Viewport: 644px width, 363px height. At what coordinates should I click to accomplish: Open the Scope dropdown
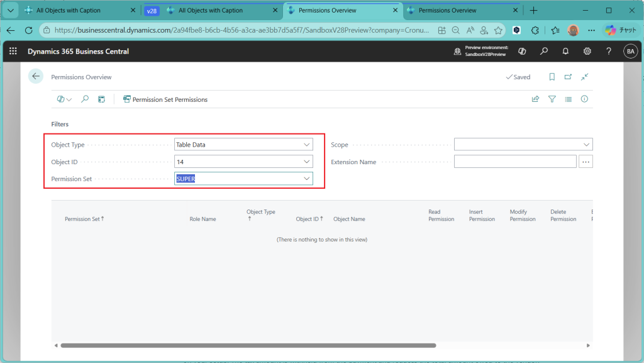(x=586, y=145)
